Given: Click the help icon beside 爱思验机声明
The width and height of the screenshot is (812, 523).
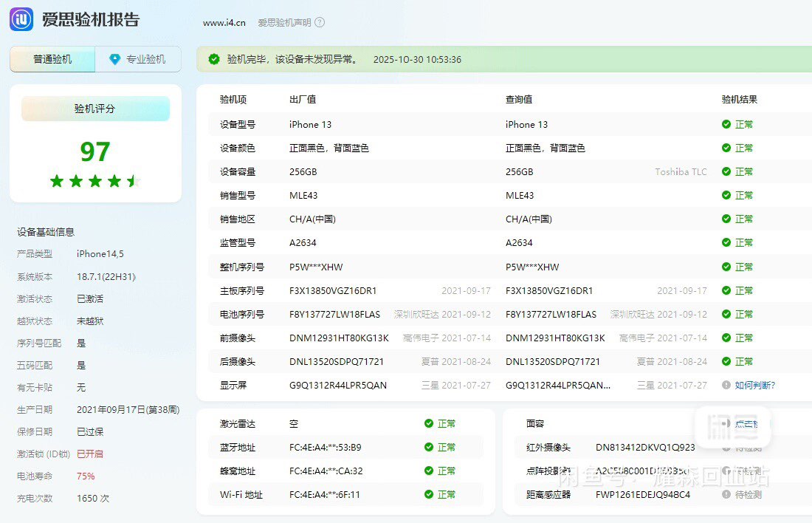Looking at the screenshot, I should click(x=320, y=22).
